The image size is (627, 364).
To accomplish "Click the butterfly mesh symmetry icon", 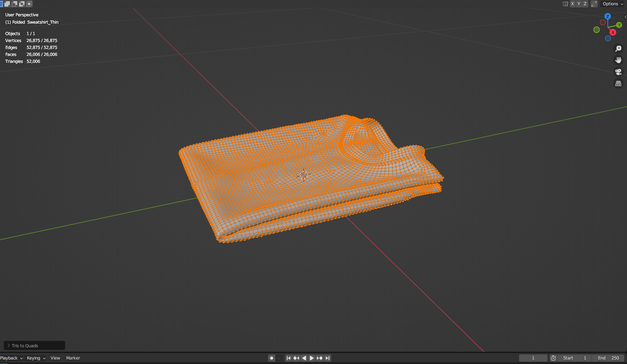I will point(565,4).
